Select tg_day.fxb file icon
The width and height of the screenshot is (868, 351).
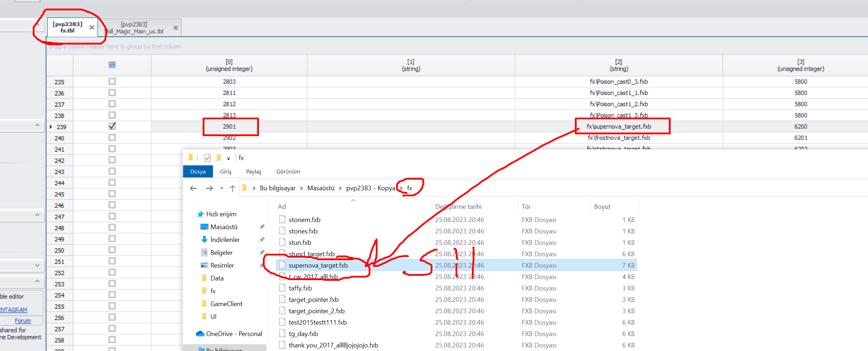pos(282,334)
